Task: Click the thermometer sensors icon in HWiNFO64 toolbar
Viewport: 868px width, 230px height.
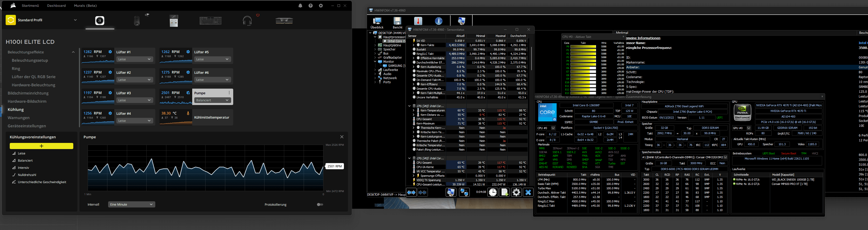Action: (x=418, y=21)
